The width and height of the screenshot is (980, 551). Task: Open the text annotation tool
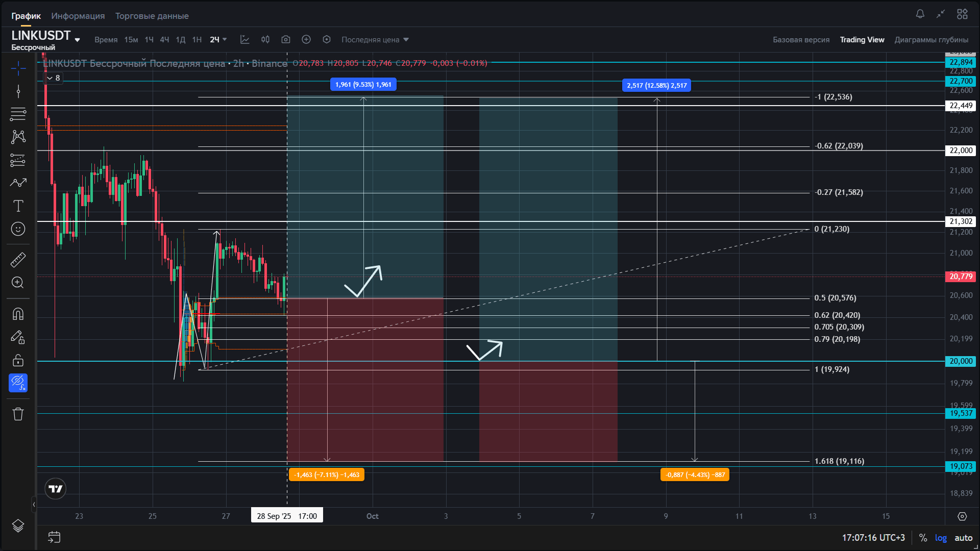coord(18,206)
